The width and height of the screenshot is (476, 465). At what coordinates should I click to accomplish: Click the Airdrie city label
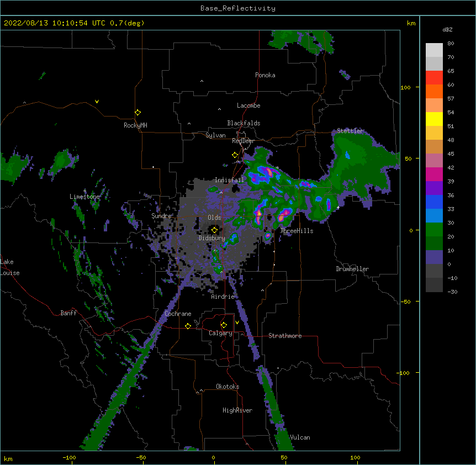[x=223, y=297]
